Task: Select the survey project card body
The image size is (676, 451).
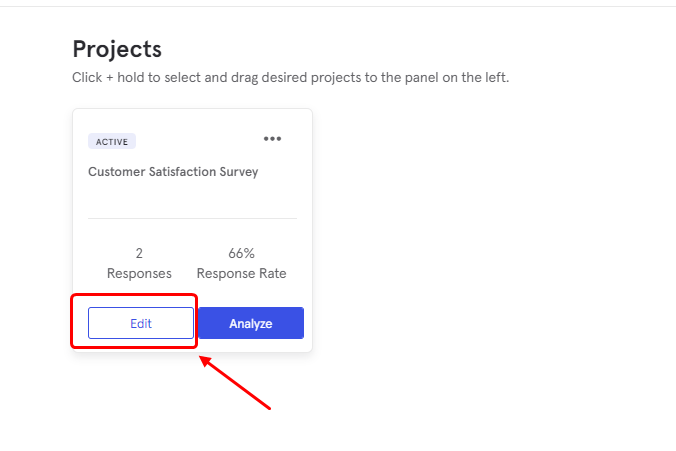Action: pos(192,230)
